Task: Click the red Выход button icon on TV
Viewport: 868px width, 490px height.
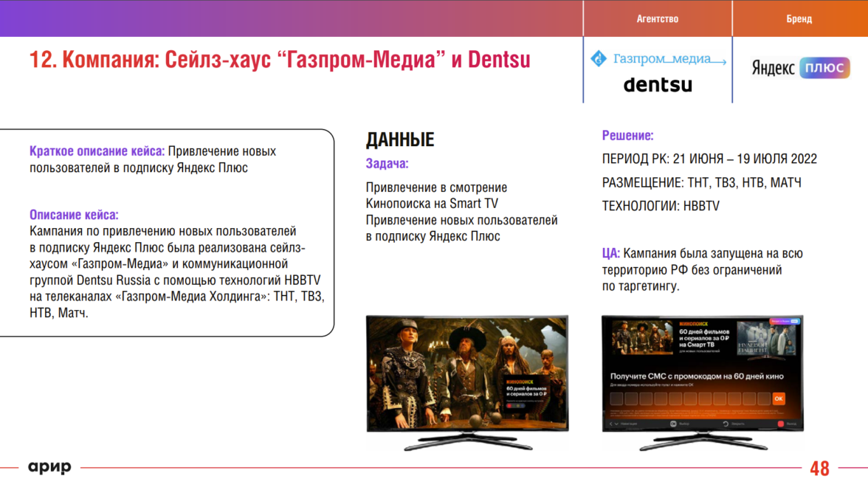Action: point(780,424)
